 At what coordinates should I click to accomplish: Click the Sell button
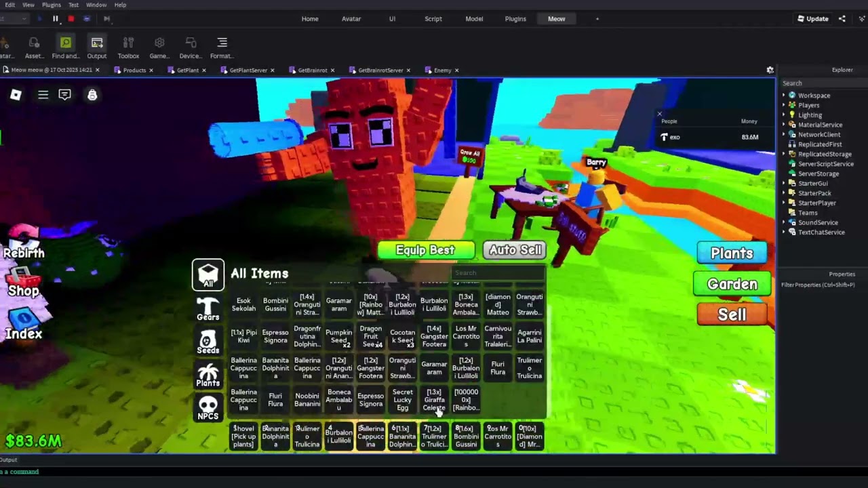coord(732,314)
